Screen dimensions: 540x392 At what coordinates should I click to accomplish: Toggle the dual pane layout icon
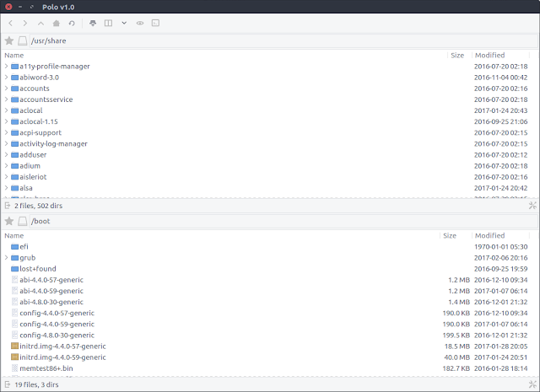[108, 23]
